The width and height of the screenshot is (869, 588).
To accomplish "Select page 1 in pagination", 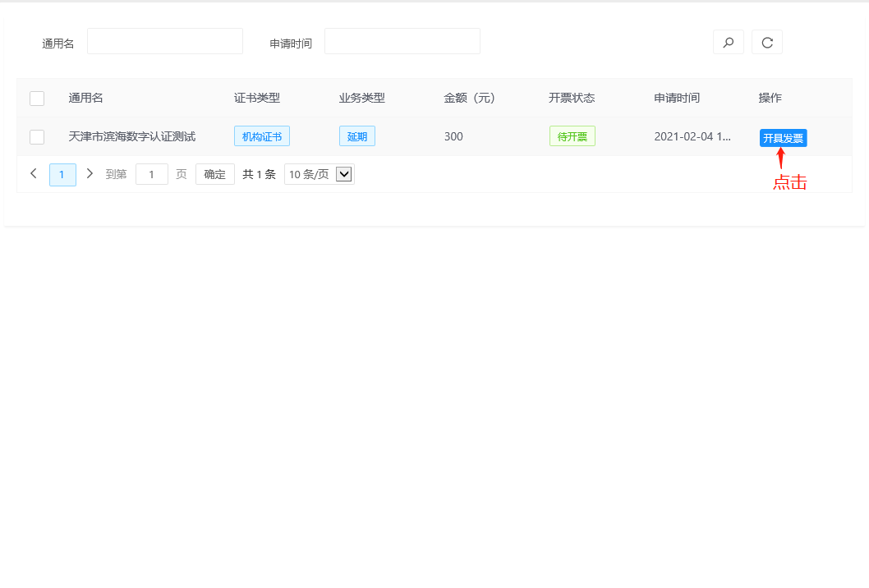I will tap(62, 175).
